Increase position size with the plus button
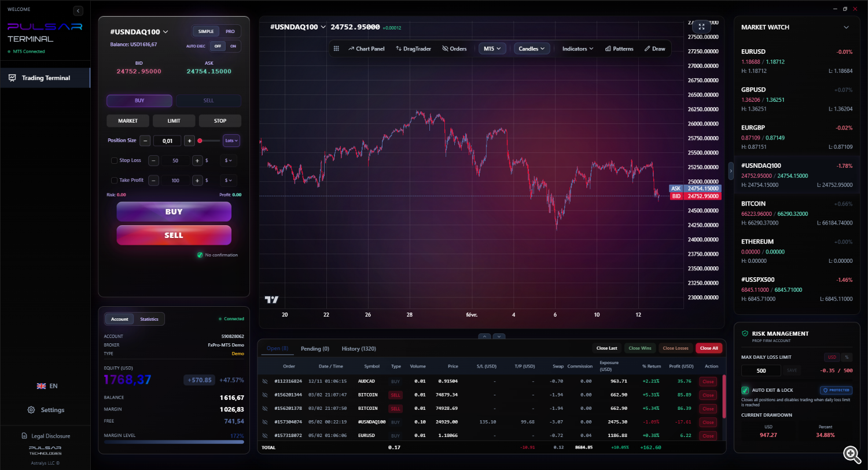The image size is (868, 470). point(189,141)
